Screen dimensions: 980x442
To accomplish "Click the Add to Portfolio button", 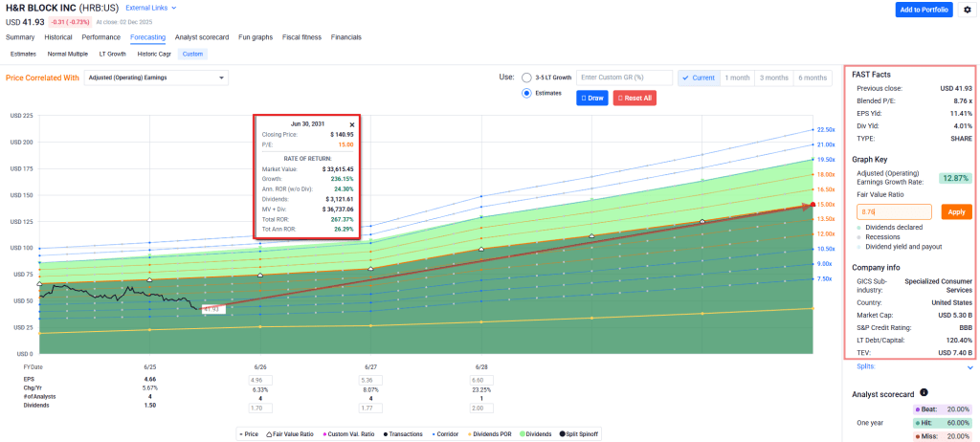I will pos(923,10).
